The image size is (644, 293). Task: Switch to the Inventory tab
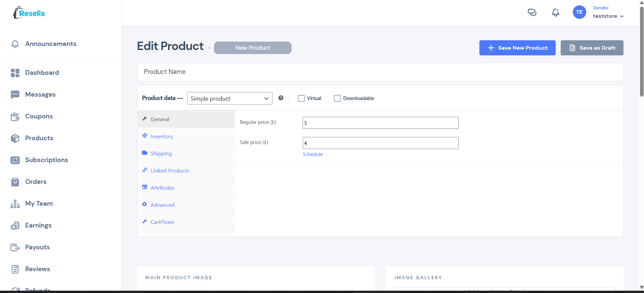(162, 137)
